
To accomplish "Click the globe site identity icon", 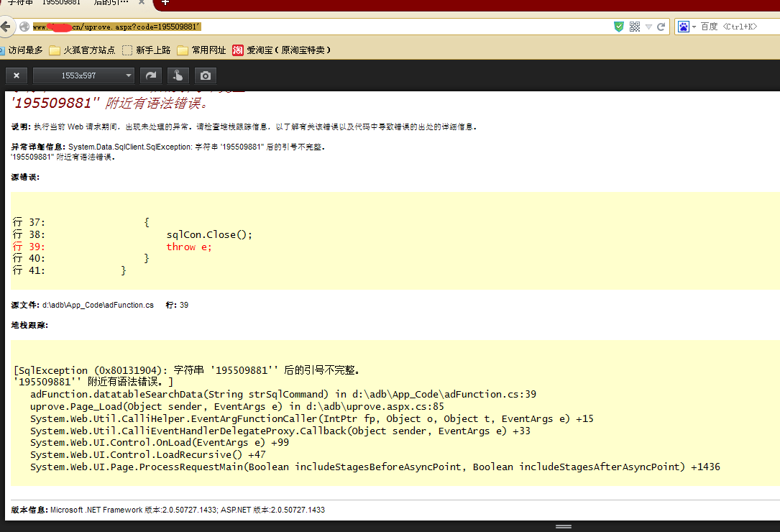I will point(24,27).
